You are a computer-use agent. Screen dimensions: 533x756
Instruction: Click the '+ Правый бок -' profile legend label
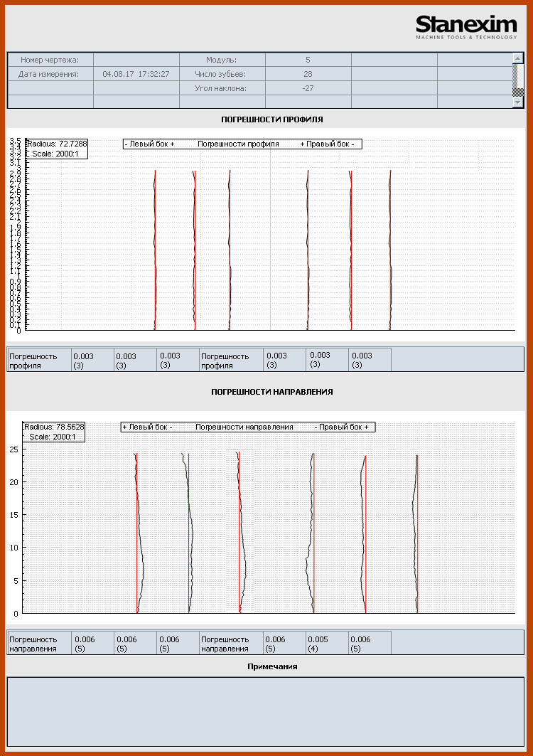327,144
